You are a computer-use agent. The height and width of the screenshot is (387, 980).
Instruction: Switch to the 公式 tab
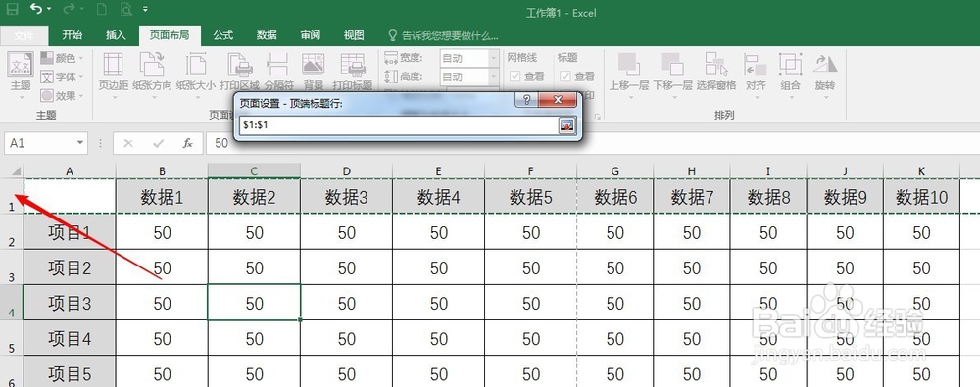tap(223, 35)
